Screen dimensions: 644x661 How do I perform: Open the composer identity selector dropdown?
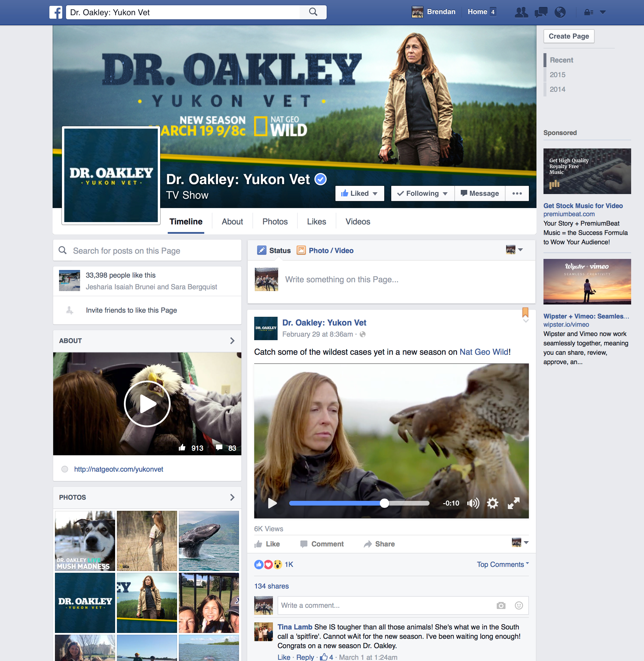(514, 250)
